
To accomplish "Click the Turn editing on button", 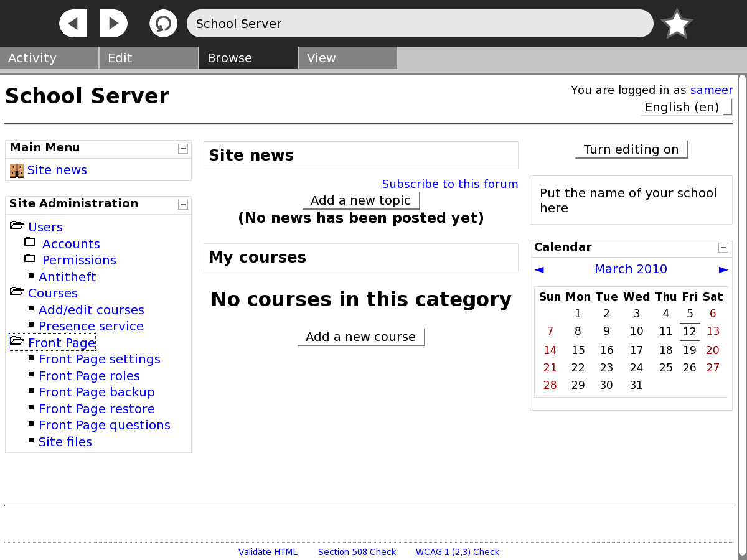I will tap(631, 149).
